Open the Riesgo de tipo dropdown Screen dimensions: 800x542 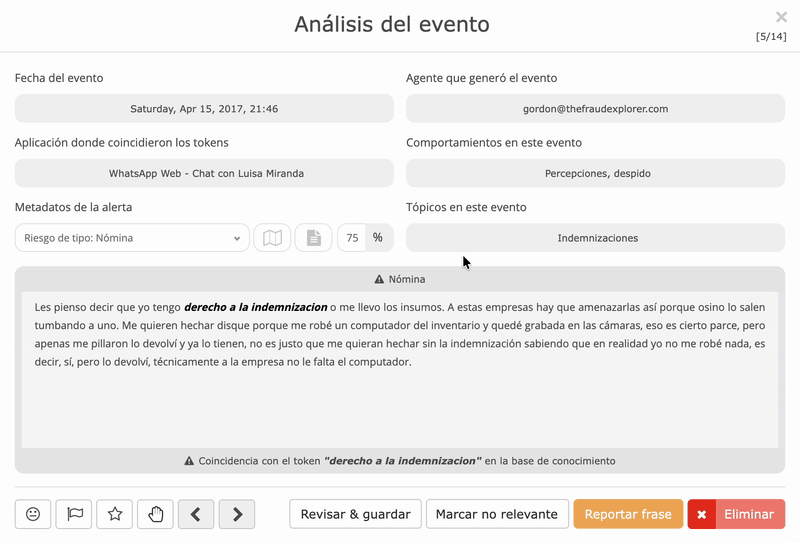point(132,238)
